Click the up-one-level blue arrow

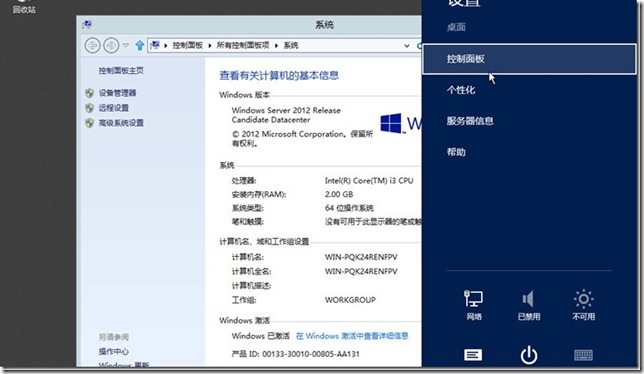tap(140, 45)
